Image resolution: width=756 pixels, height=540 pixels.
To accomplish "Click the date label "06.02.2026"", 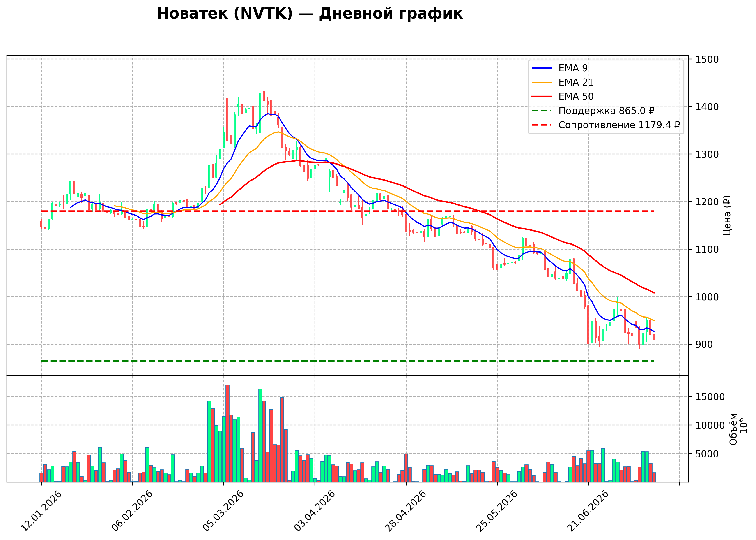I will [x=133, y=511].
